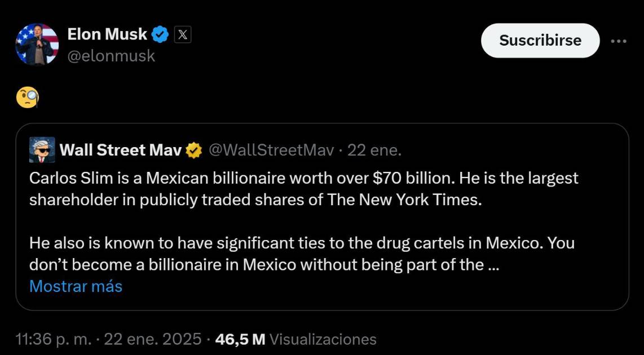Expand quoted post with Mostrar más
644x355 pixels.
point(76,286)
